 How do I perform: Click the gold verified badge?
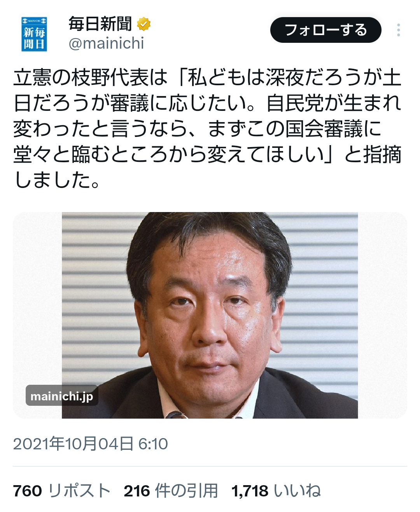[144, 24]
